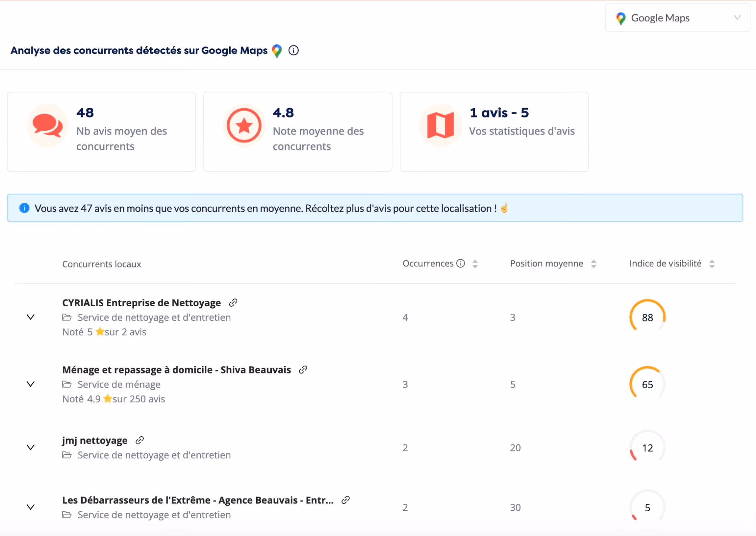Expand the CYRIALIS competitor row
The width and height of the screenshot is (756, 536).
point(31,317)
